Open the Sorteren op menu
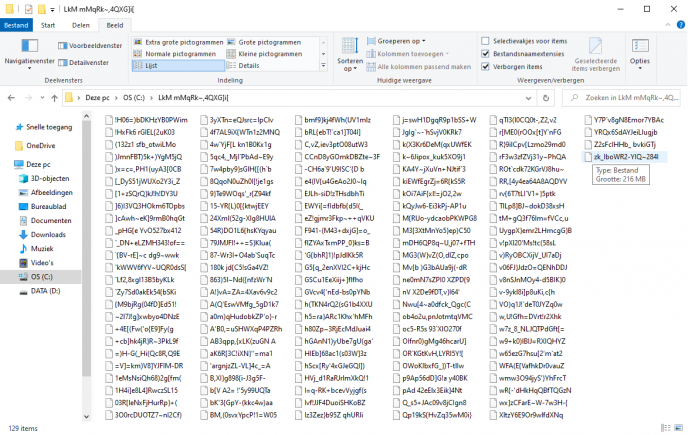The height and width of the screenshot is (435, 688). (x=350, y=54)
